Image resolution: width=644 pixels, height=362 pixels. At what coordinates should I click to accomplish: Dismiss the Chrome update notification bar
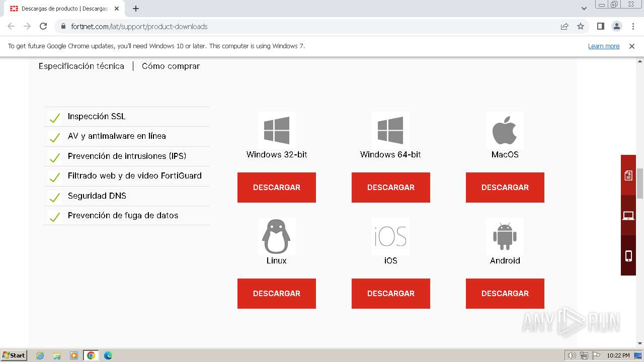(632, 46)
